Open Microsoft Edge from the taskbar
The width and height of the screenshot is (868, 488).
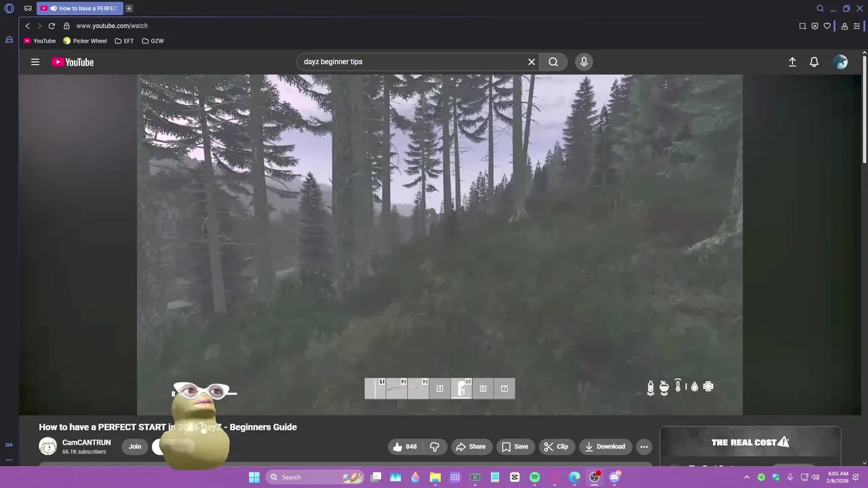(x=574, y=477)
